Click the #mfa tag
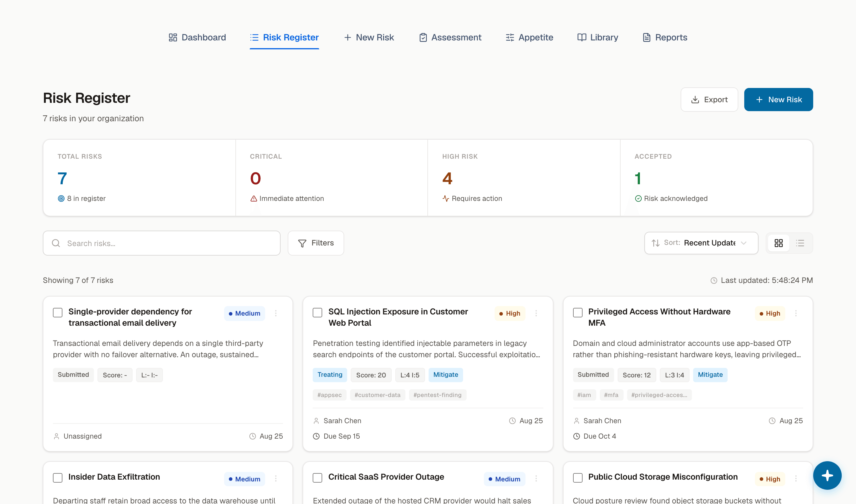The width and height of the screenshot is (856, 504). tap(611, 395)
